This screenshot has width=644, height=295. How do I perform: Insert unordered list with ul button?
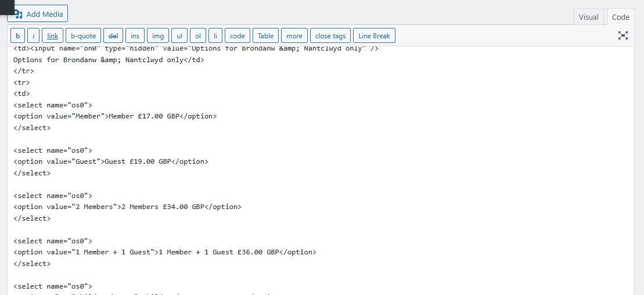(x=179, y=36)
